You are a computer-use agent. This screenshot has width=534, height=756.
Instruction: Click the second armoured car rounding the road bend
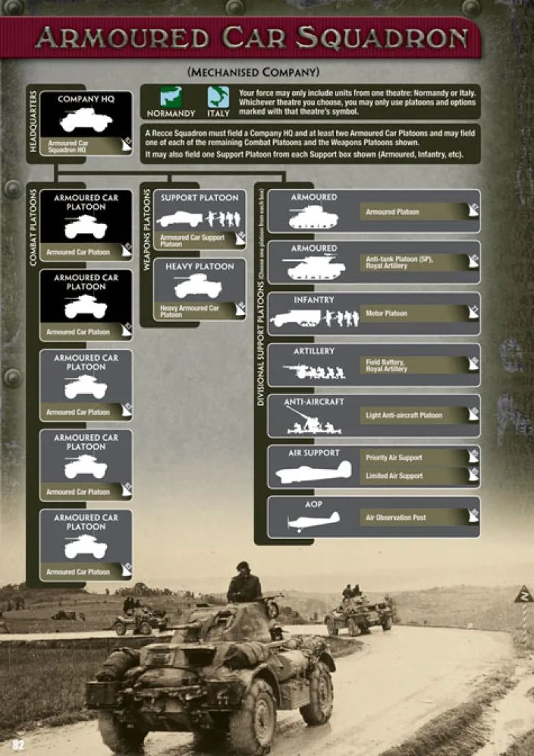(359, 612)
